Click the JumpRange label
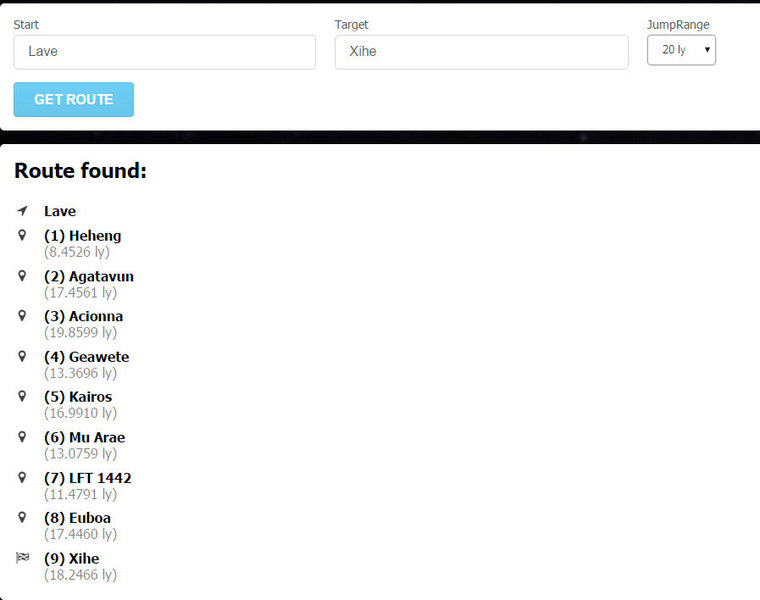 (x=678, y=25)
